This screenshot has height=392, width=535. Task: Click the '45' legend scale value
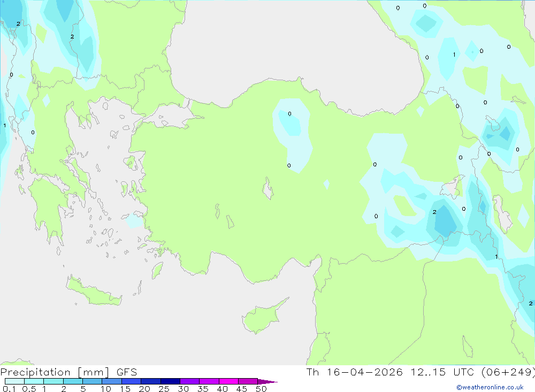pos(242,389)
